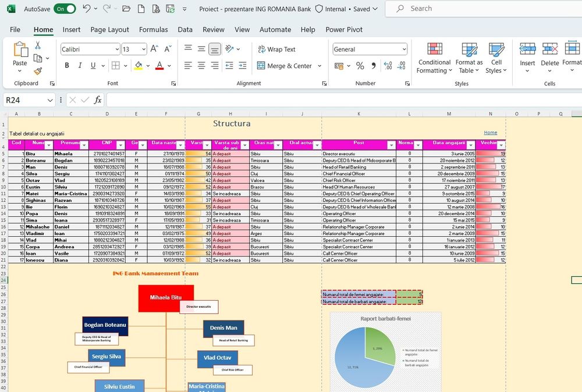Click the Redo arrow icon
Viewport: 582px width, 392px height.
(107, 9)
